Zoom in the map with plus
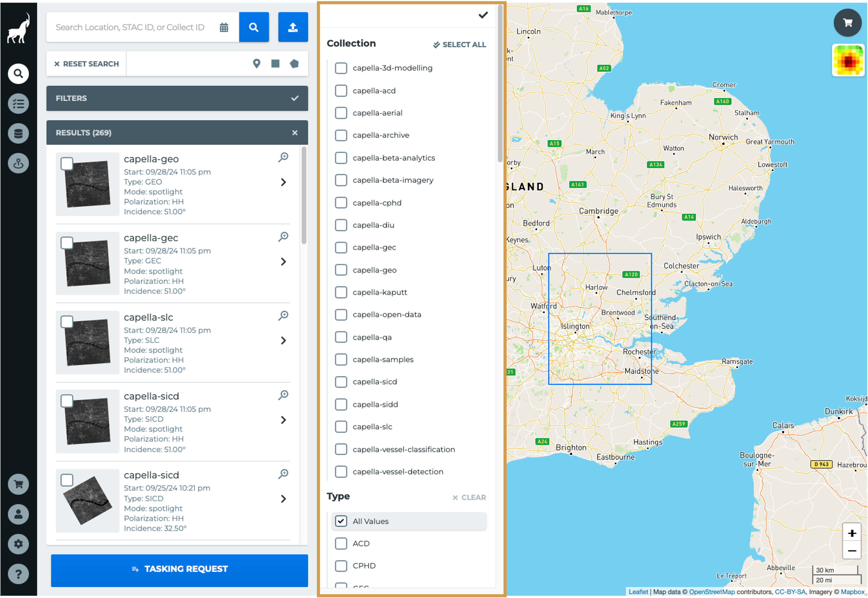 tap(852, 533)
